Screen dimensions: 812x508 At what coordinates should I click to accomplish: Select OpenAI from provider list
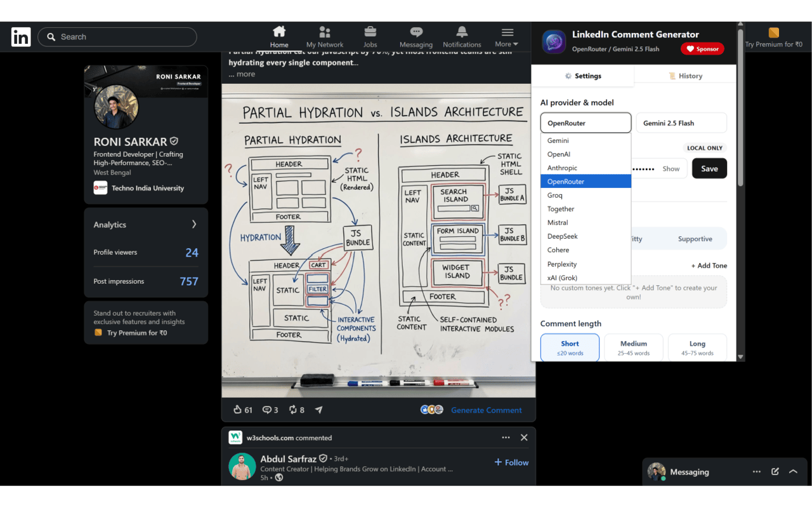(586, 154)
